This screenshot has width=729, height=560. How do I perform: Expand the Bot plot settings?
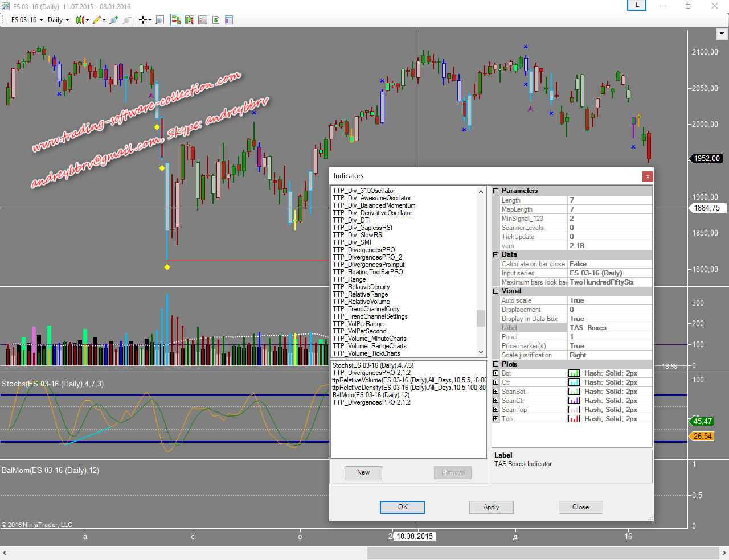pos(495,373)
